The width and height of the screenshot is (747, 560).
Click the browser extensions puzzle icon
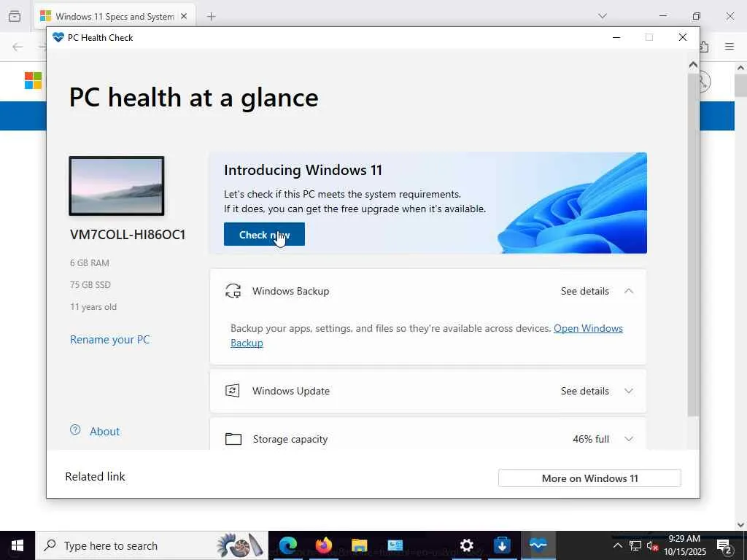click(704, 47)
